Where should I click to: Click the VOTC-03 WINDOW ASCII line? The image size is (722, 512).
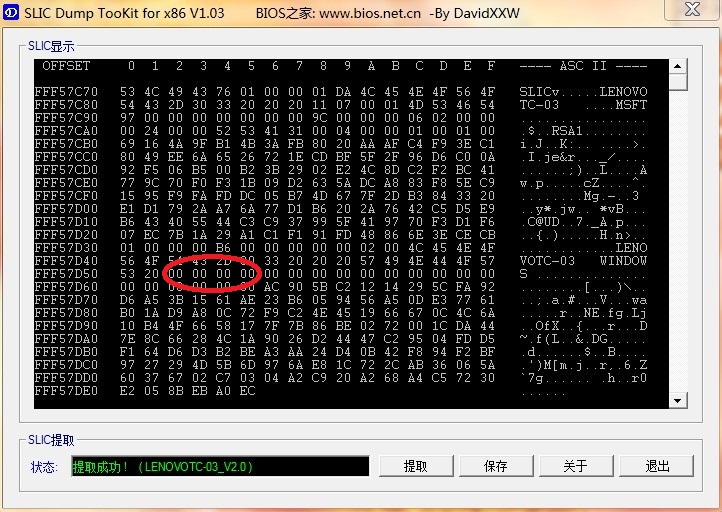pos(583,261)
